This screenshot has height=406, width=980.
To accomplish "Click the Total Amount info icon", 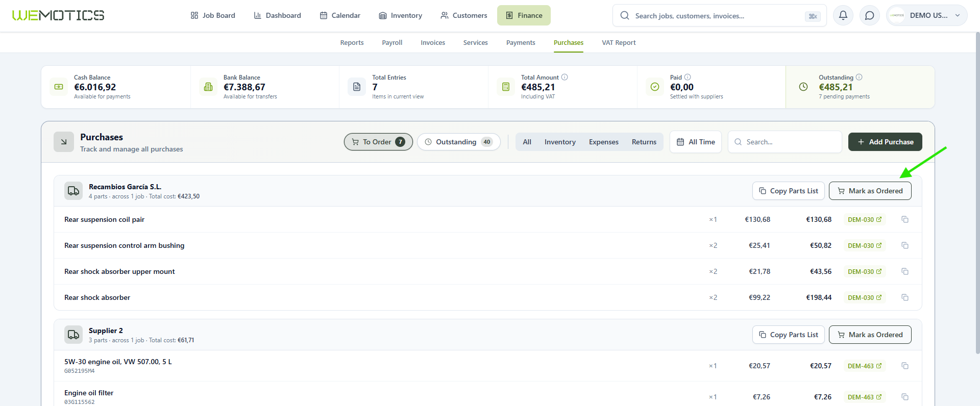I will (x=565, y=77).
